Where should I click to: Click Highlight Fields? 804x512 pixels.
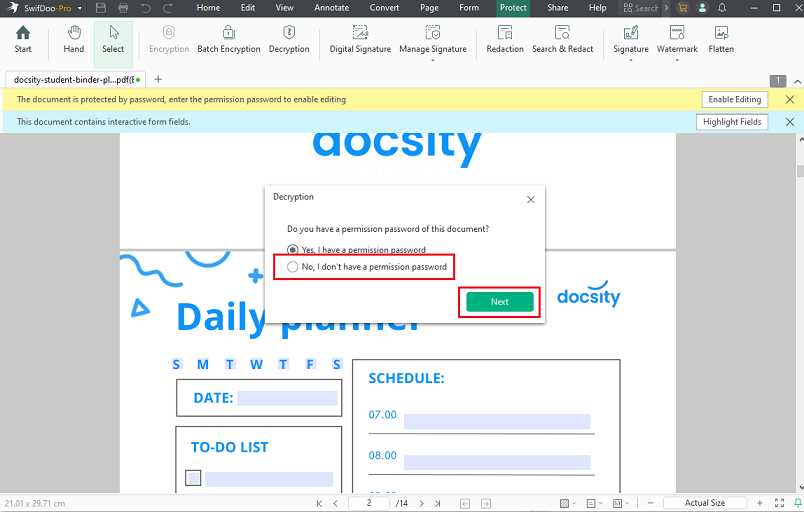pyautogui.click(x=732, y=122)
